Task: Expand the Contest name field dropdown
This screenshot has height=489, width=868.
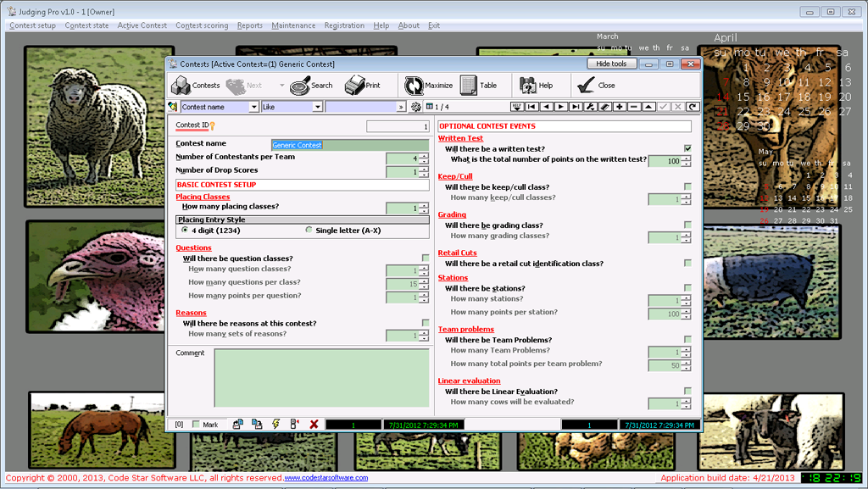Action: coord(253,107)
